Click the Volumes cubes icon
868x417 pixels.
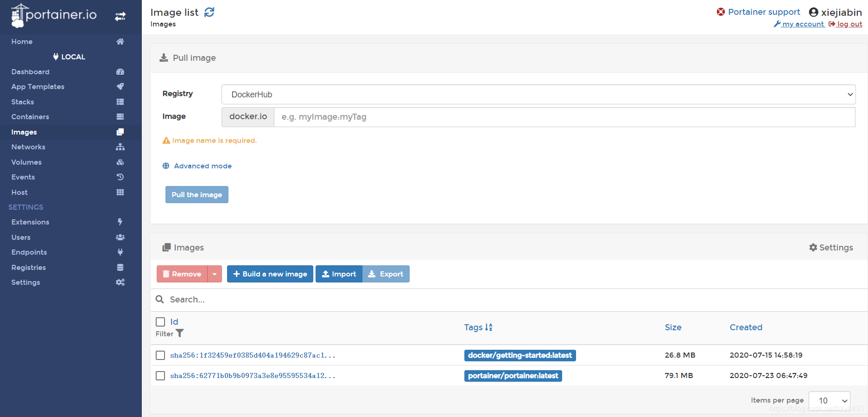[120, 162]
